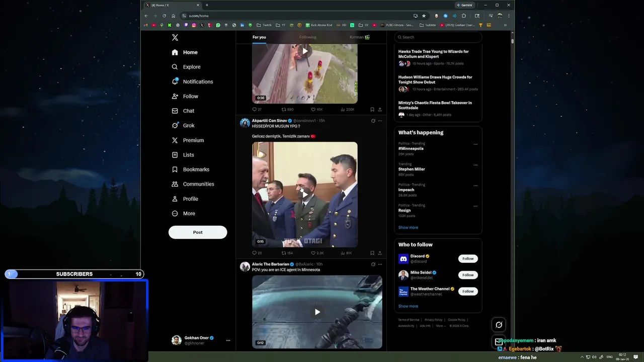
Task: Switch to the Following tab
Action: click(x=308, y=37)
